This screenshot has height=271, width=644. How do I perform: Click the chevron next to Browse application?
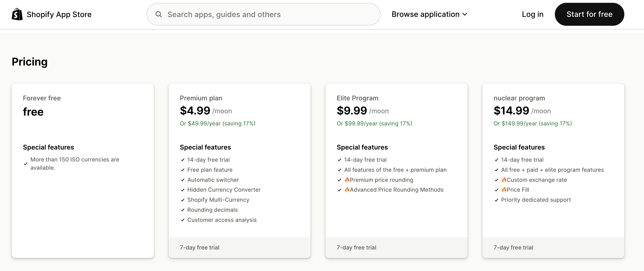465,15
